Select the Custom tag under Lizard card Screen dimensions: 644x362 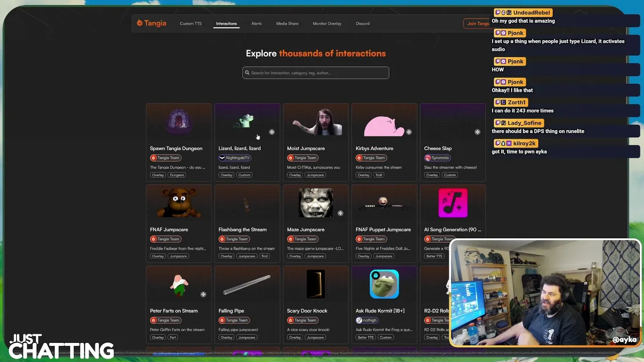pos(244,175)
